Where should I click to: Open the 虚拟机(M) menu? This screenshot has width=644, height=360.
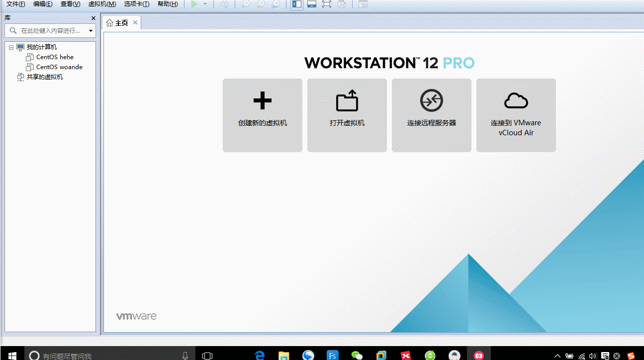click(102, 4)
